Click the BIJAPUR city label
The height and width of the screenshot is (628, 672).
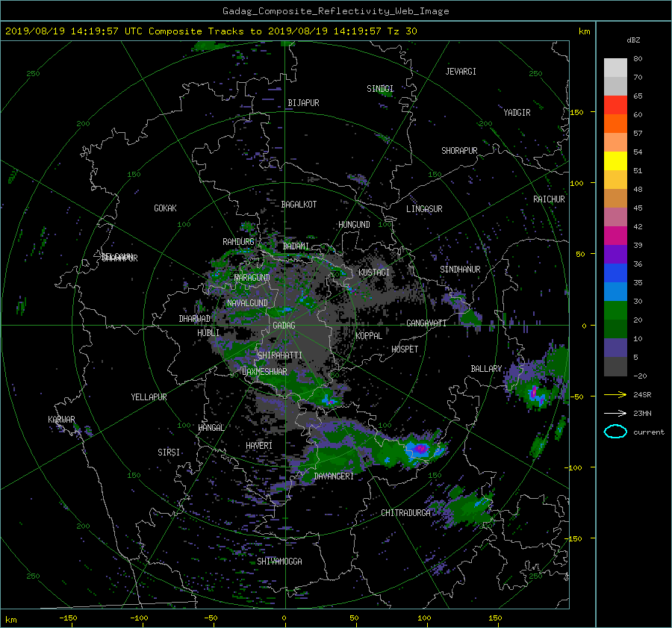click(303, 103)
